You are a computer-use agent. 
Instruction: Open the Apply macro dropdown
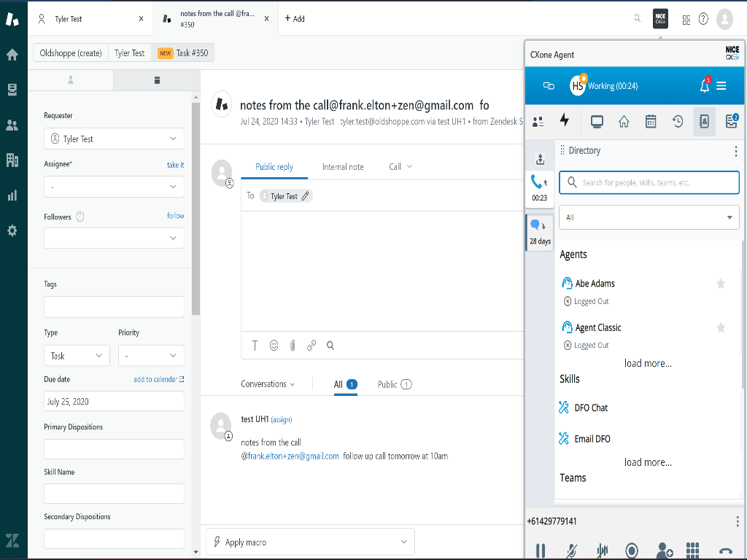pyautogui.click(x=310, y=542)
